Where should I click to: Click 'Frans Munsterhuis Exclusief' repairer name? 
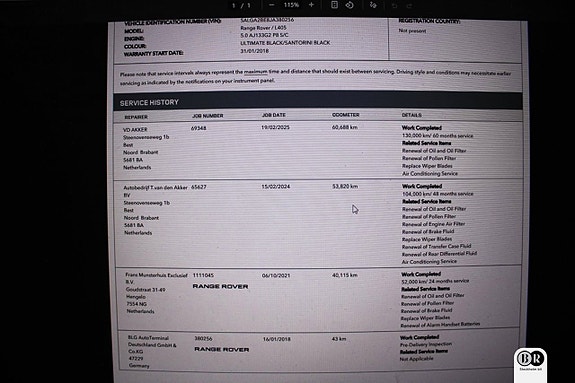click(156, 275)
